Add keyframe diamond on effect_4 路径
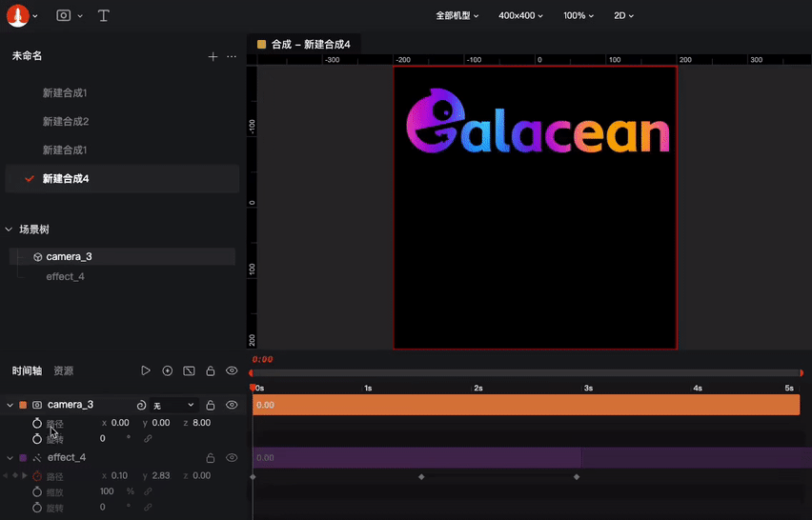Screen dimensions: 812x520 pos(15,475)
